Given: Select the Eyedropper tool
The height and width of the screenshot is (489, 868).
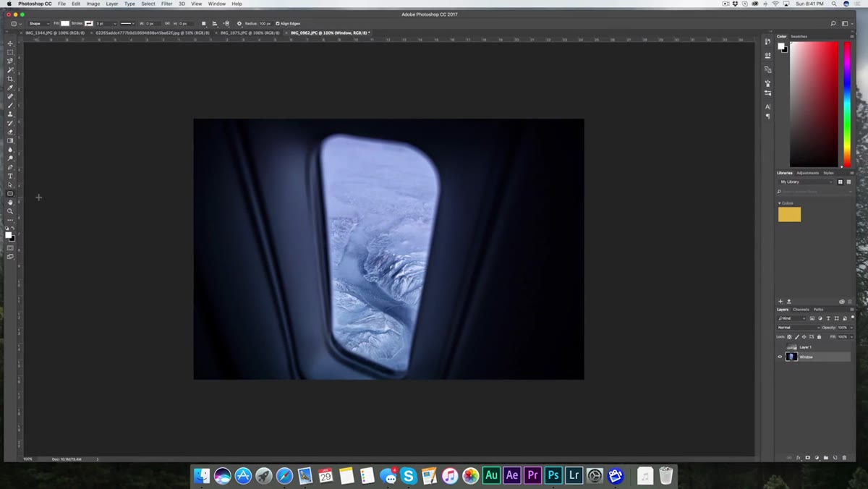Looking at the screenshot, I should click(10, 88).
